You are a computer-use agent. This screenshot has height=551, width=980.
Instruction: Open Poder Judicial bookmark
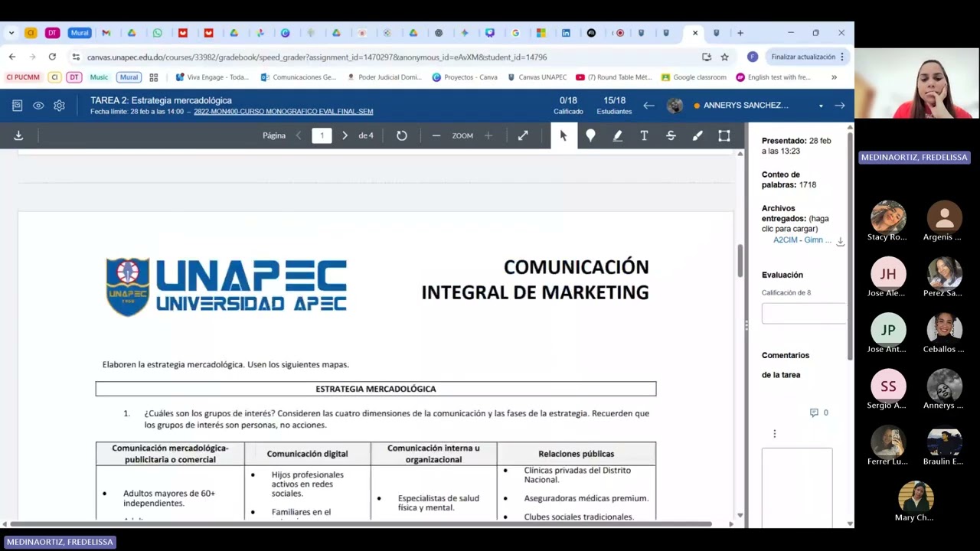[384, 77]
